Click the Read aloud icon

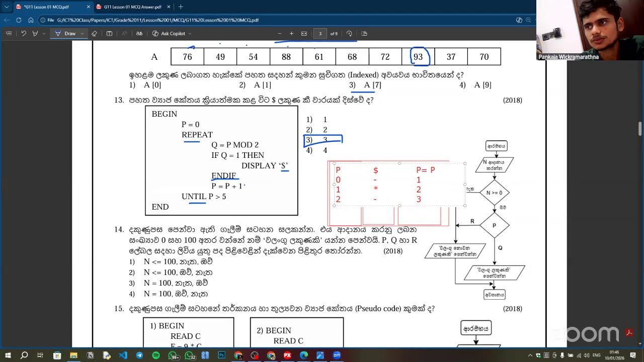point(124,34)
